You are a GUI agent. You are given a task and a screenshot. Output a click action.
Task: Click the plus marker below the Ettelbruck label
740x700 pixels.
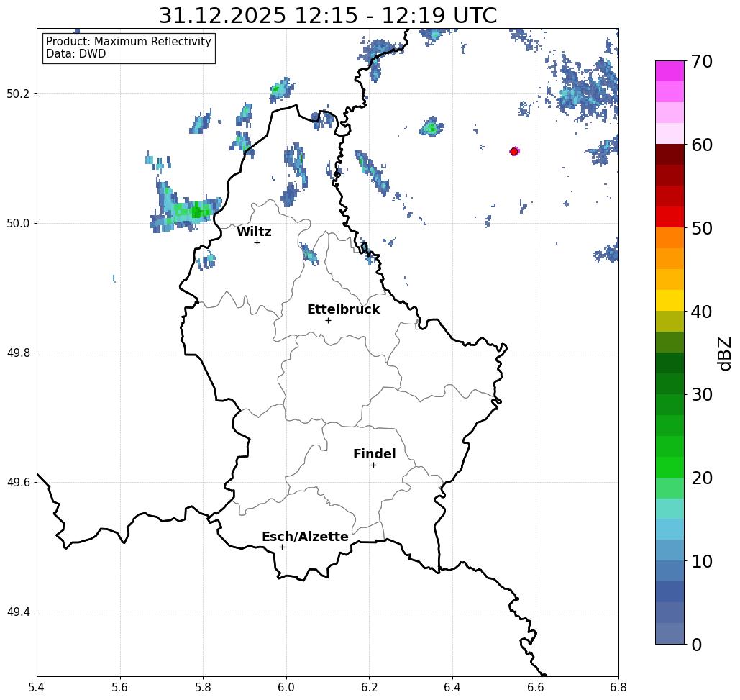(x=328, y=320)
